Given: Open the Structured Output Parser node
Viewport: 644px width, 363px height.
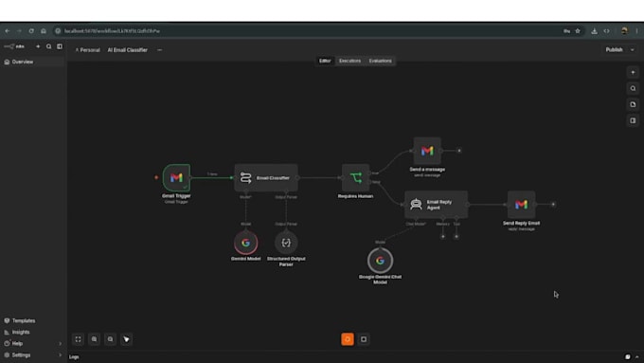Looking at the screenshot, I should pyautogui.click(x=286, y=243).
